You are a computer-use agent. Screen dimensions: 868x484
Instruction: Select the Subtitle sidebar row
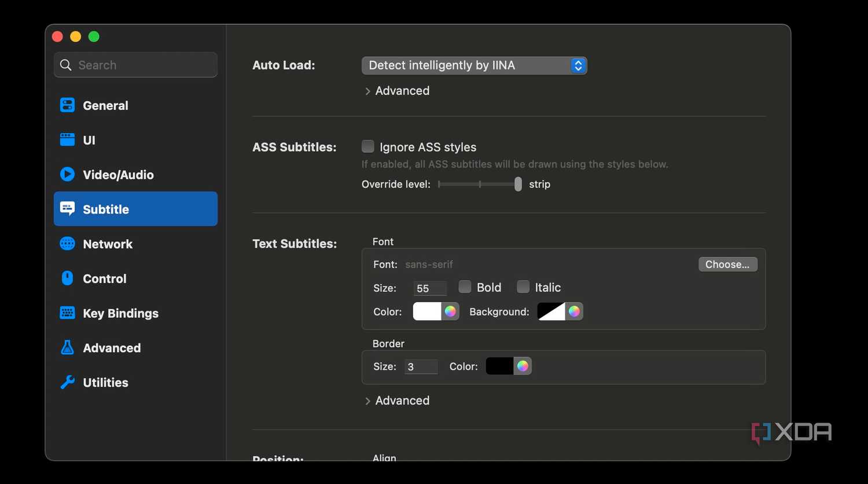[135, 209]
